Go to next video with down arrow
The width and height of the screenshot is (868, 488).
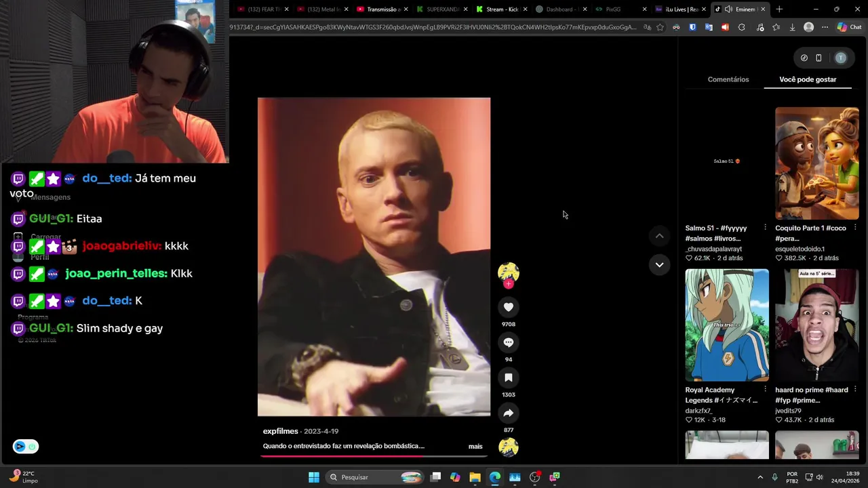coord(659,265)
